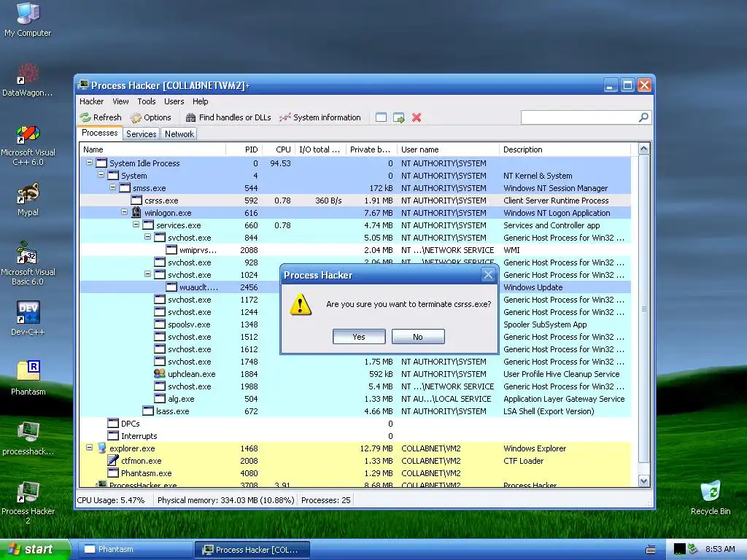Open Microsoft Visual C++ 6.0 shortcut
747x560 pixels.
coord(28,146)
